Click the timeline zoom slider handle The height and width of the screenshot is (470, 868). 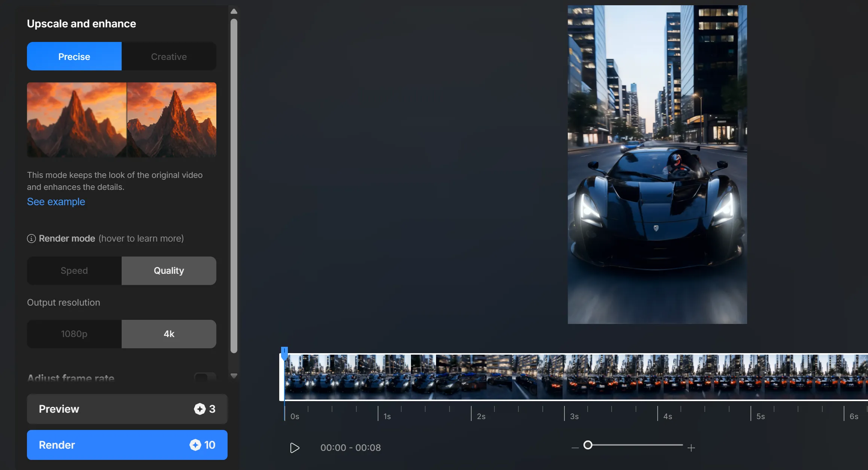coord(588,445)
